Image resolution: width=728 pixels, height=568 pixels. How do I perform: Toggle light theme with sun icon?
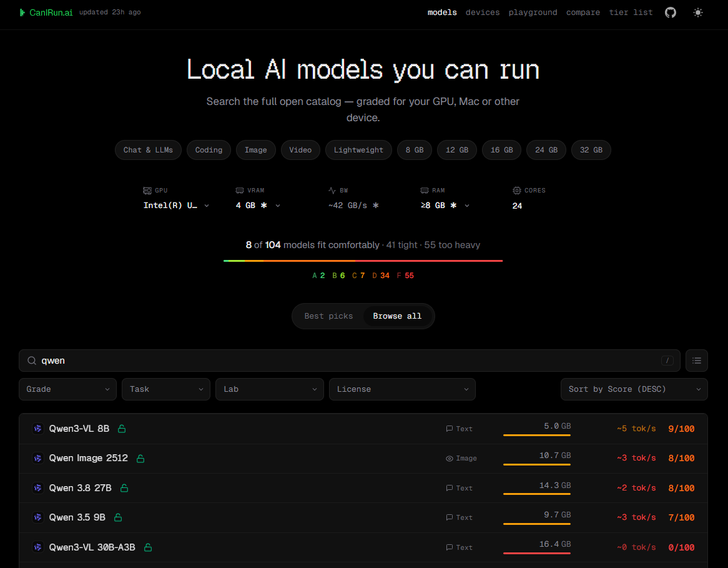pos(697,12)
